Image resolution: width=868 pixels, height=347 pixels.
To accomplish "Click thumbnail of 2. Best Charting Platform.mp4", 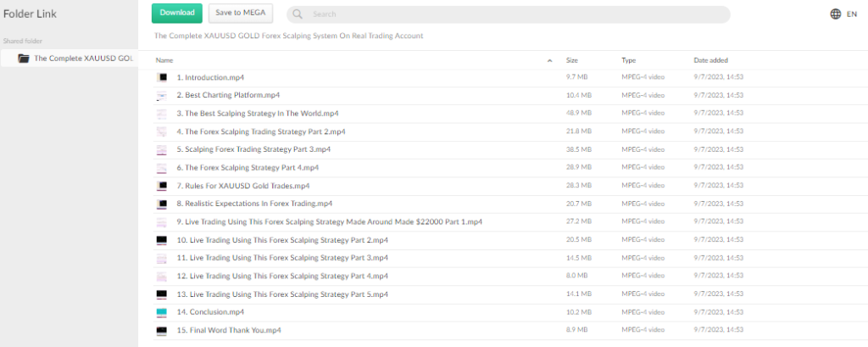I will 162,96.
